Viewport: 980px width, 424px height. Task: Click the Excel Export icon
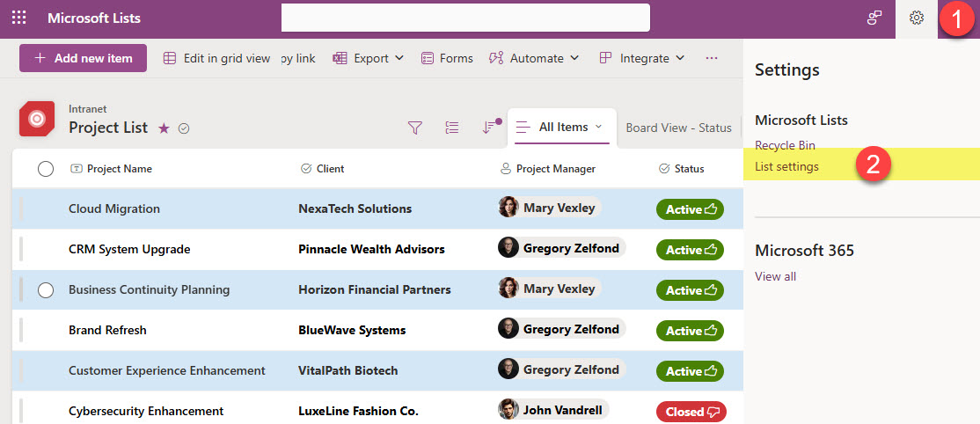(x=340, y=58)
